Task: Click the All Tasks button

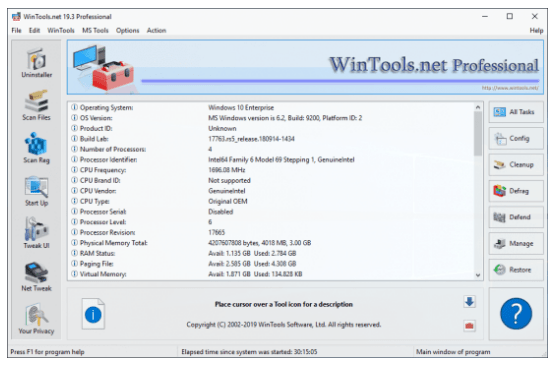Action: click(x=516, y=112)
